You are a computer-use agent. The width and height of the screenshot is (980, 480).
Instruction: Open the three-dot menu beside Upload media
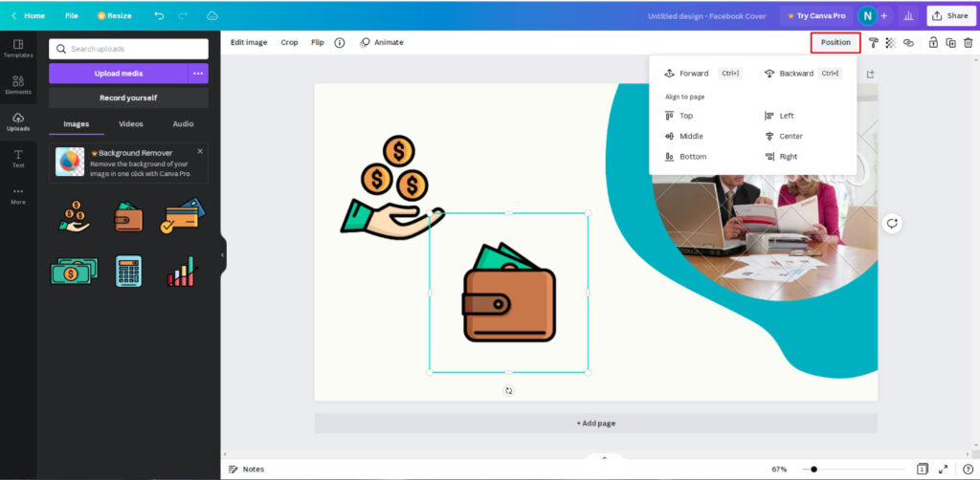[197, 74]
